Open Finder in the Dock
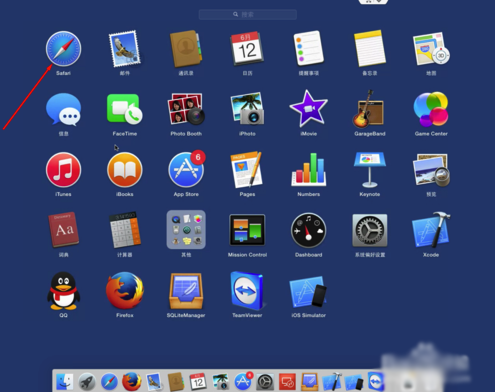Viewport: 495px width, 392px height. click(65, 382)
